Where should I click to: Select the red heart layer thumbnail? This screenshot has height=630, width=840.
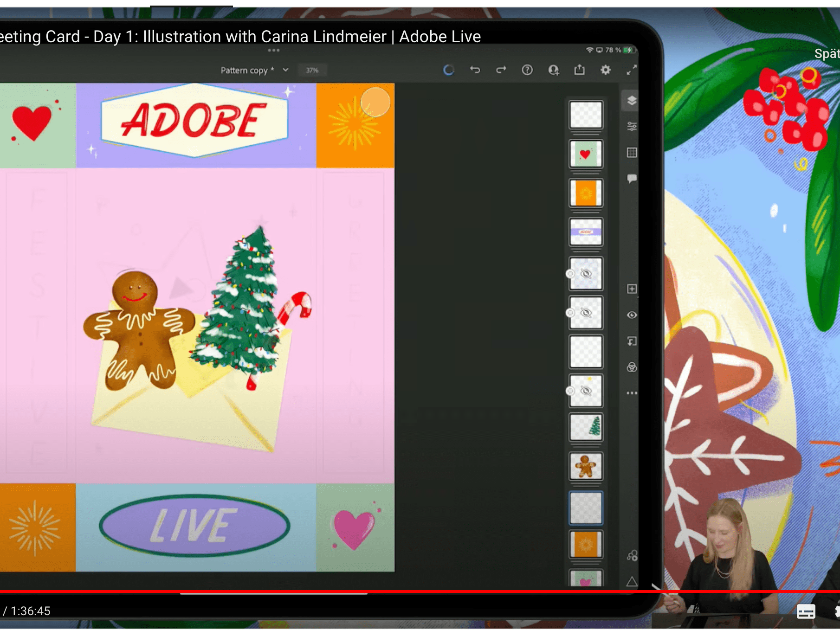click(586, 154)
